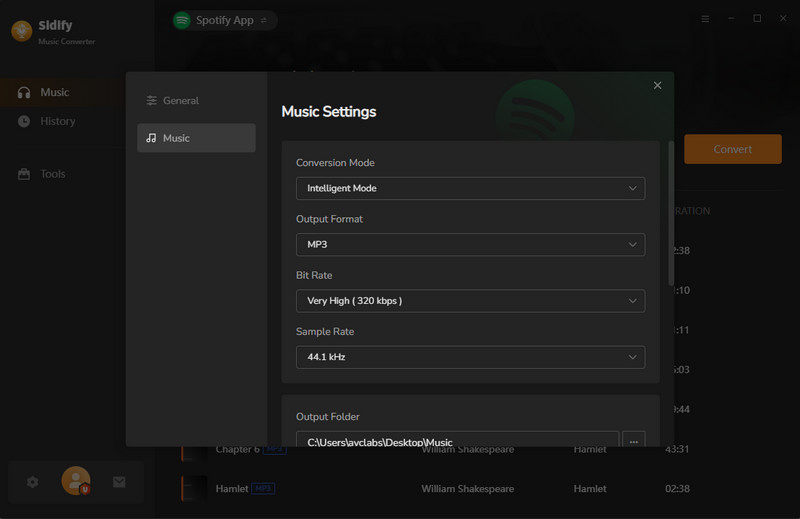Click the Convert button
800x519 pixels.
click(733, 149)
